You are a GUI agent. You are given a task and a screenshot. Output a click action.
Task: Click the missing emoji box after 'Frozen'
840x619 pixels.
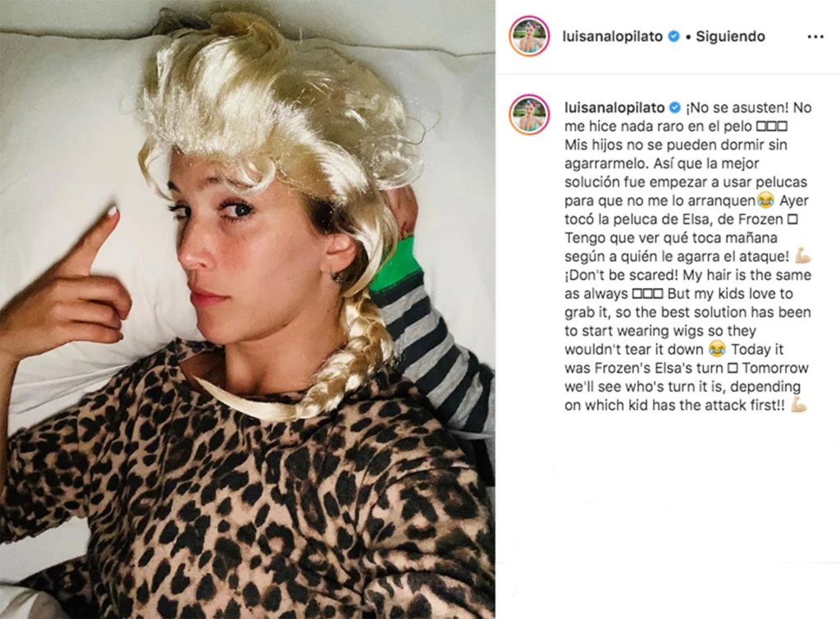[793, 219]
